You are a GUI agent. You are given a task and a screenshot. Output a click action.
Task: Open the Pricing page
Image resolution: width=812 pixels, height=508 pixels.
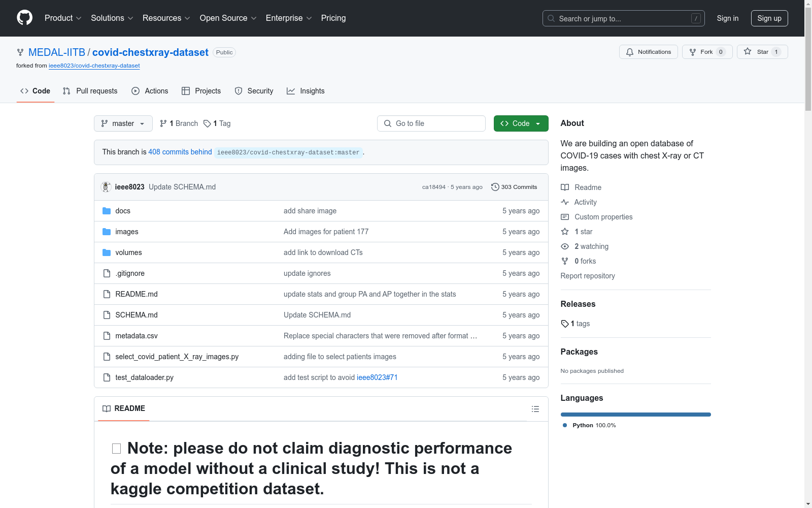[333, 18]
